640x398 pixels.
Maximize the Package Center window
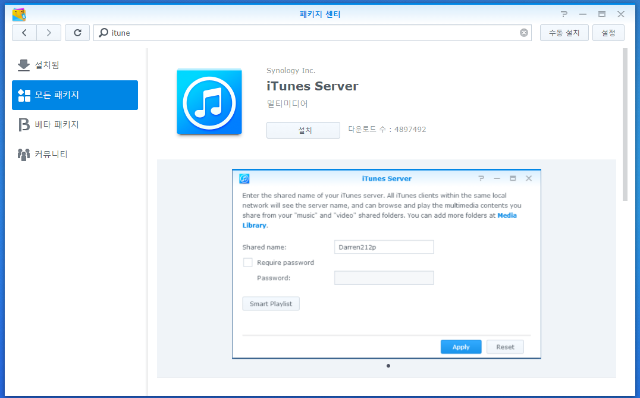point(602,14)
